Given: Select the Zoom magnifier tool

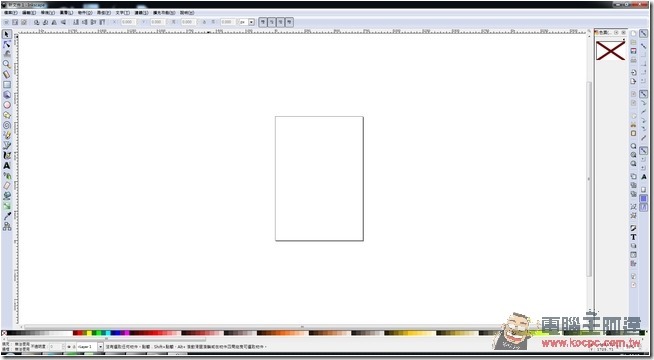Looking at the screenshot, I should click(7, 64).
